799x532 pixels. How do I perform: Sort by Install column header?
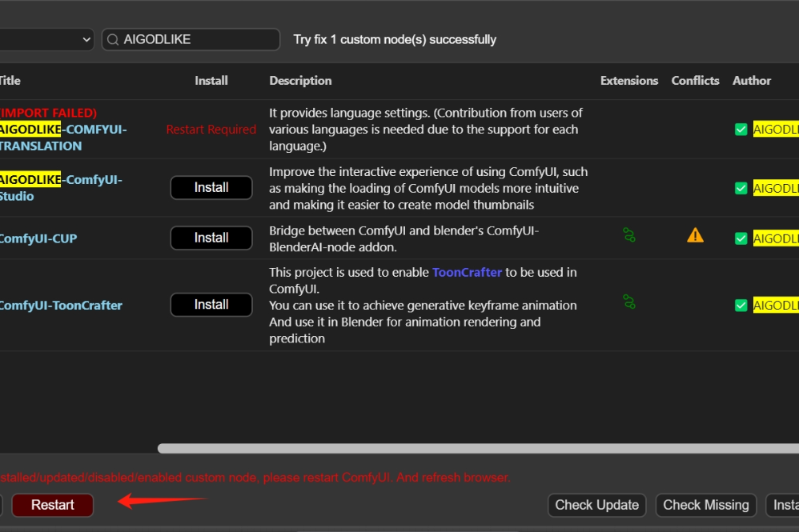tap(211, 81)
